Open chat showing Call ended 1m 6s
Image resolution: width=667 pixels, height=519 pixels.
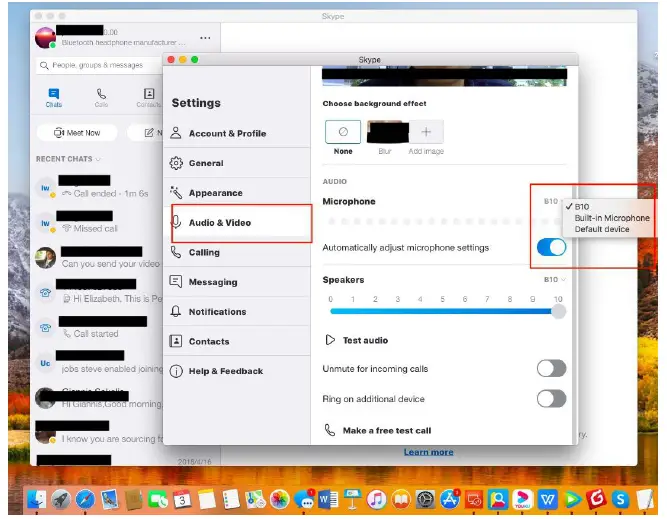(x=98, y=187)
